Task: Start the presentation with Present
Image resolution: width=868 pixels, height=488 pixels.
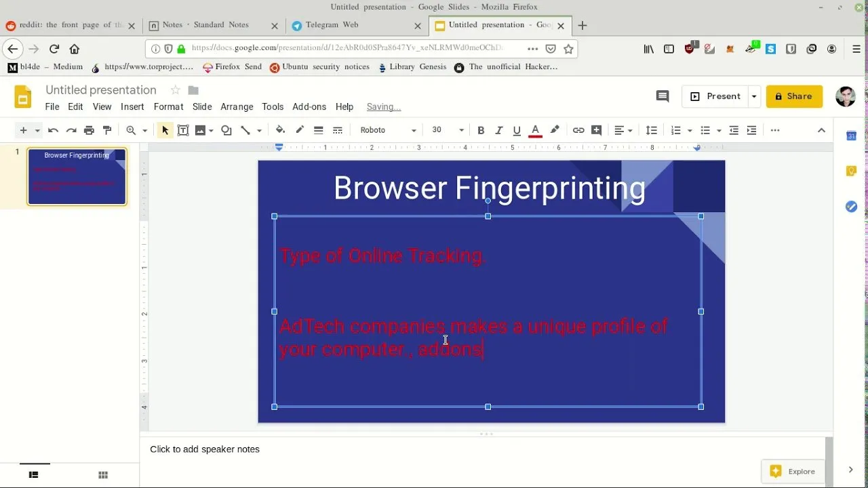Action: [x=715, y=97]
